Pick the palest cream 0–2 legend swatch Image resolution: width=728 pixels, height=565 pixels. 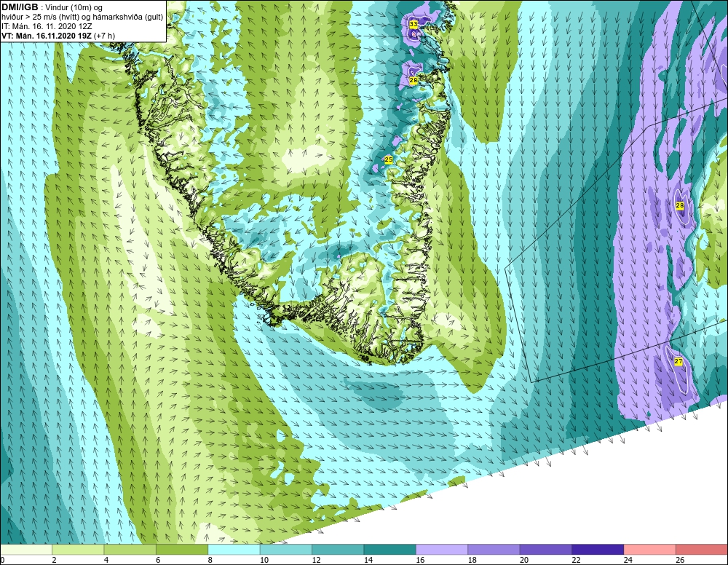tap(26, 550)
